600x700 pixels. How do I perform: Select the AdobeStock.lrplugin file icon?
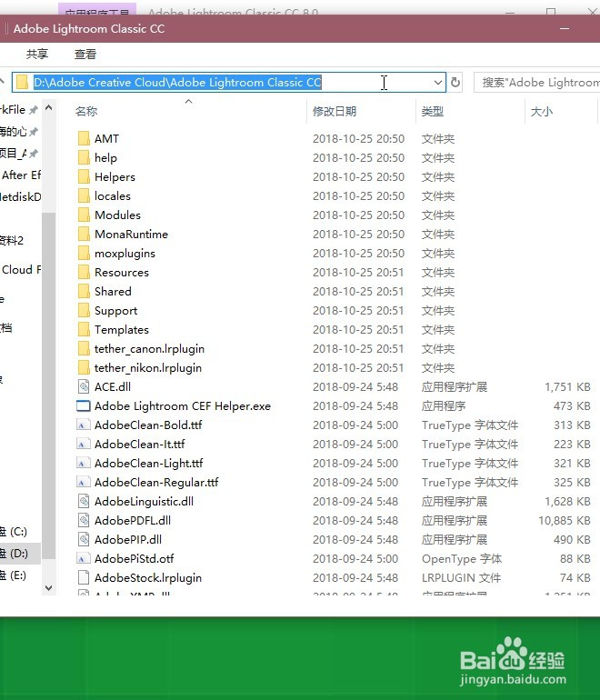84,577
